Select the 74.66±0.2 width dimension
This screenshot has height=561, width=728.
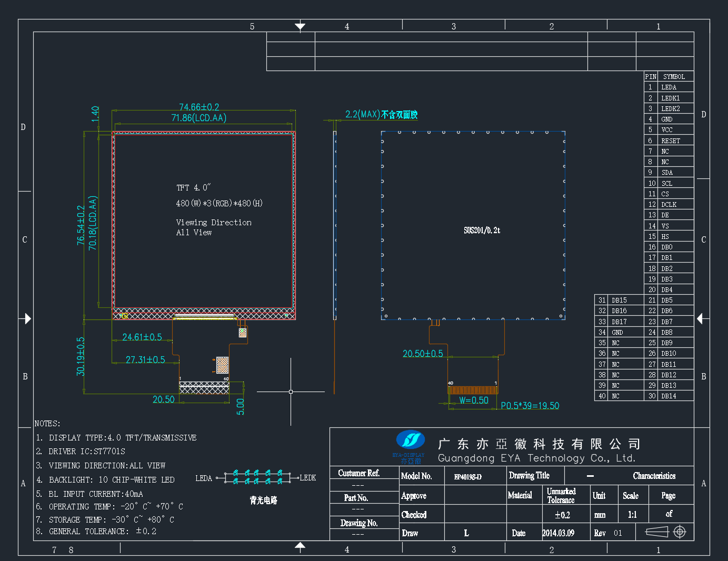click(x=199, y=107)
